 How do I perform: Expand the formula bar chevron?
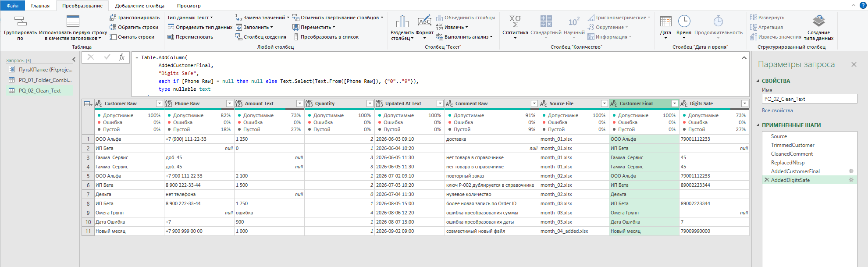(744, 57)
